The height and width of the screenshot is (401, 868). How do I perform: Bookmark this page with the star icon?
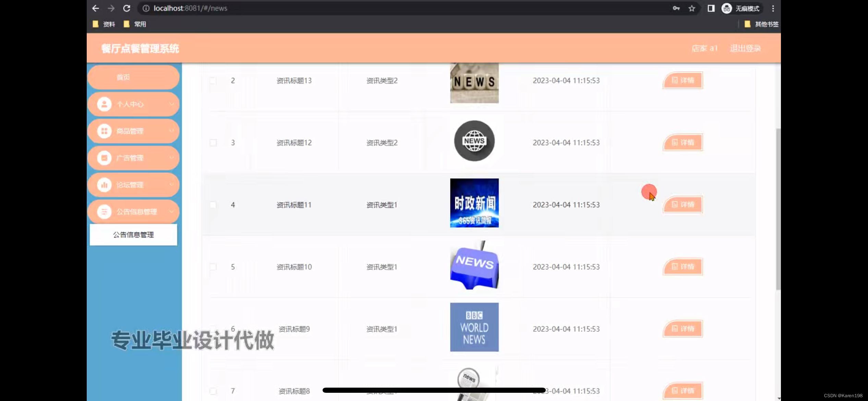click(x=692, y=8)
